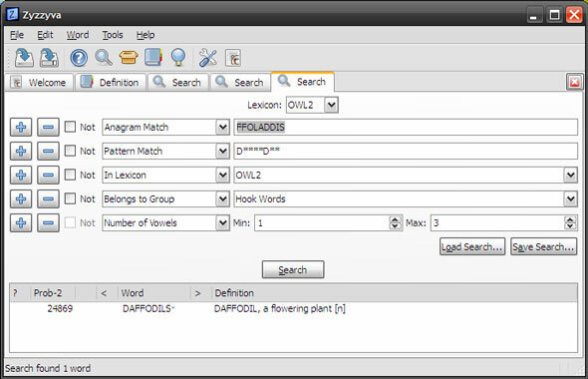
Task: Increase Min vowels stepper up arrow
Action: pos(395,219)
